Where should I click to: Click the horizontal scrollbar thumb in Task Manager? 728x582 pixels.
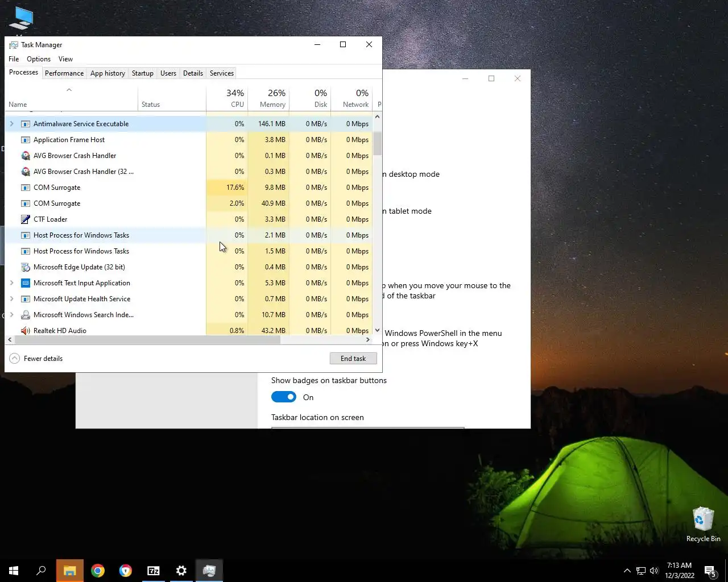coord(147,340)
